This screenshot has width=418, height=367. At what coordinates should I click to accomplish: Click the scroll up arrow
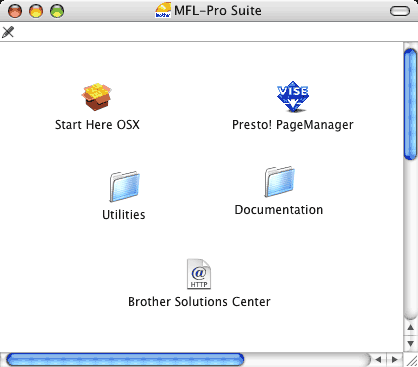coord(411,328)
